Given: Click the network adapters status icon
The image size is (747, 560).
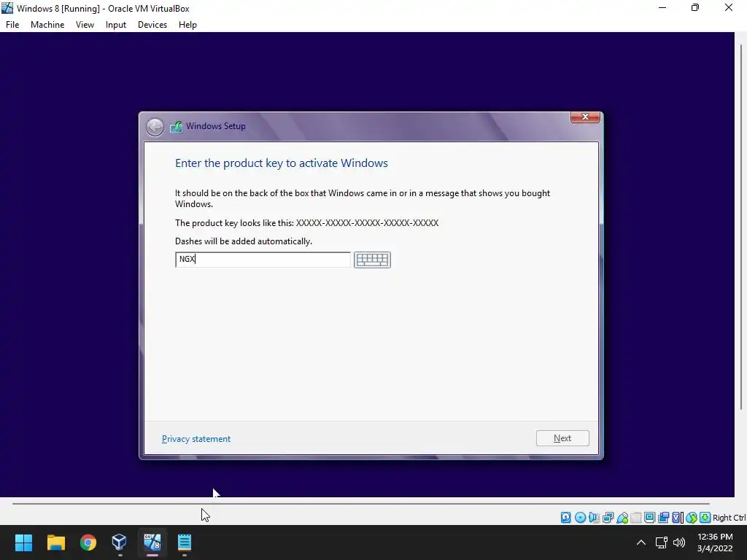Looking at the screenshot, I should click(x=608, y=518).
